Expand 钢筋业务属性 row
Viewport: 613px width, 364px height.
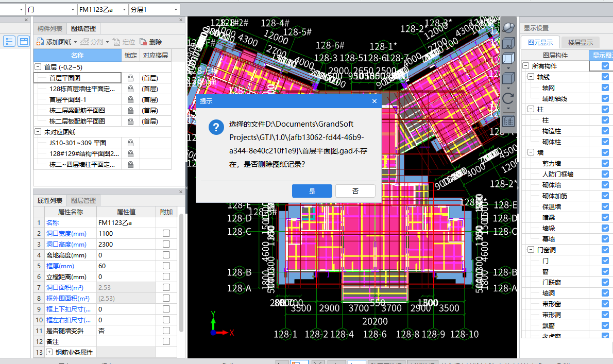tap(49, 352)
